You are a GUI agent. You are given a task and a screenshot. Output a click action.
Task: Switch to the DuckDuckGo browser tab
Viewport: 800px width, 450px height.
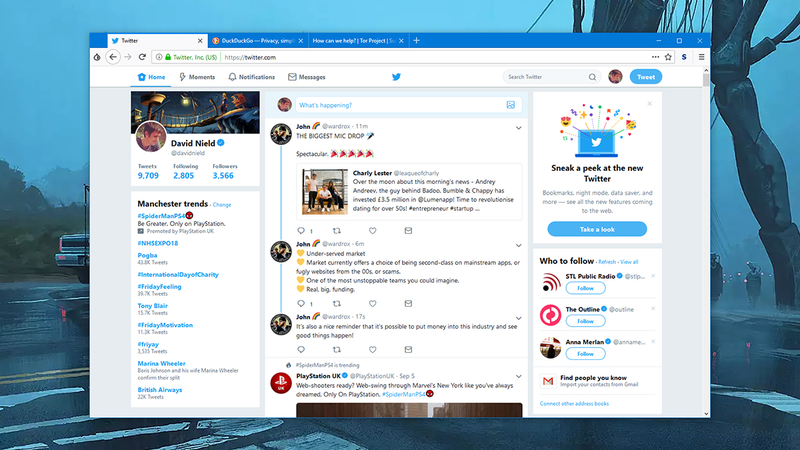[257, 41]
